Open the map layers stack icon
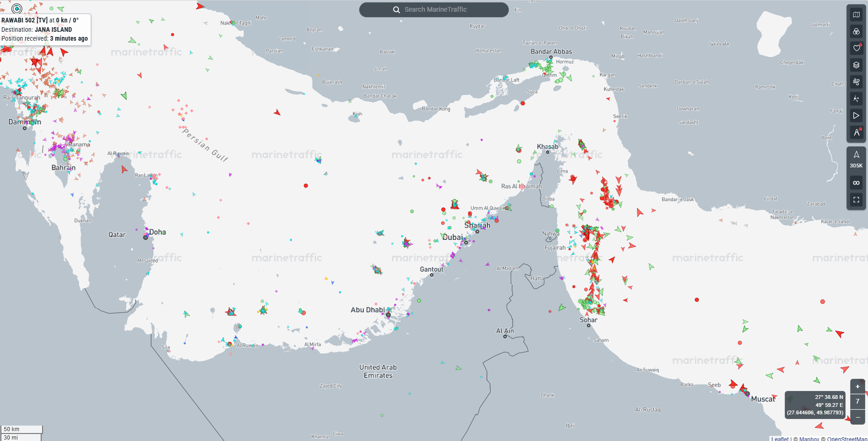 856,65
